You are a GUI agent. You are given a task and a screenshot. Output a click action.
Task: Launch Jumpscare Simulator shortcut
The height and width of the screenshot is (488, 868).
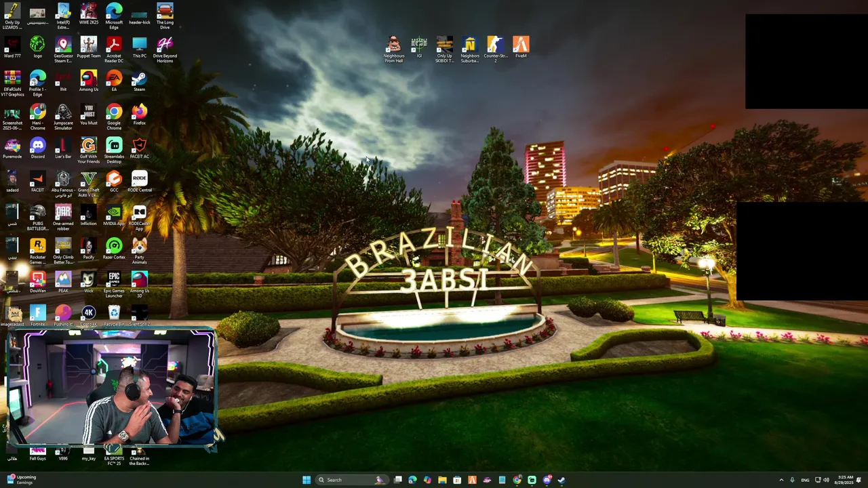point(63,117)
